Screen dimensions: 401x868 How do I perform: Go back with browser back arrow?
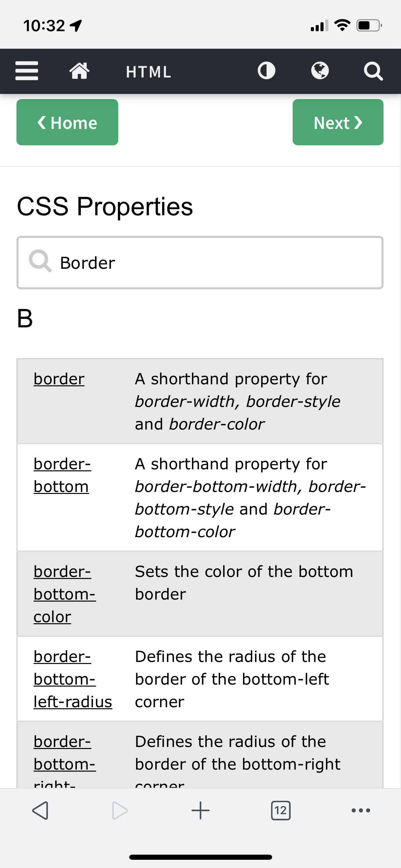pyautogui.click(x=40, y=810)
